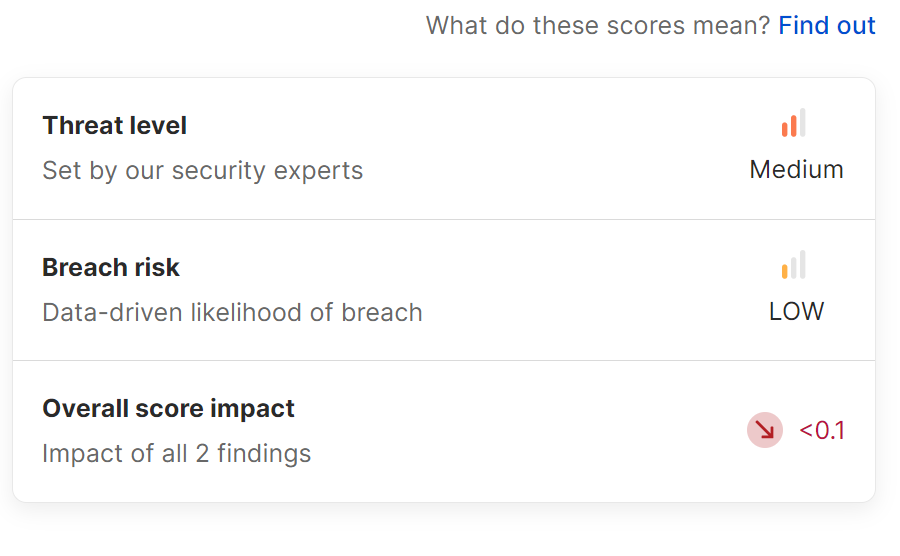This screenshot has height=556, width=900.
Task: Select the Overall score impact heading
Action: coord(168,409)
